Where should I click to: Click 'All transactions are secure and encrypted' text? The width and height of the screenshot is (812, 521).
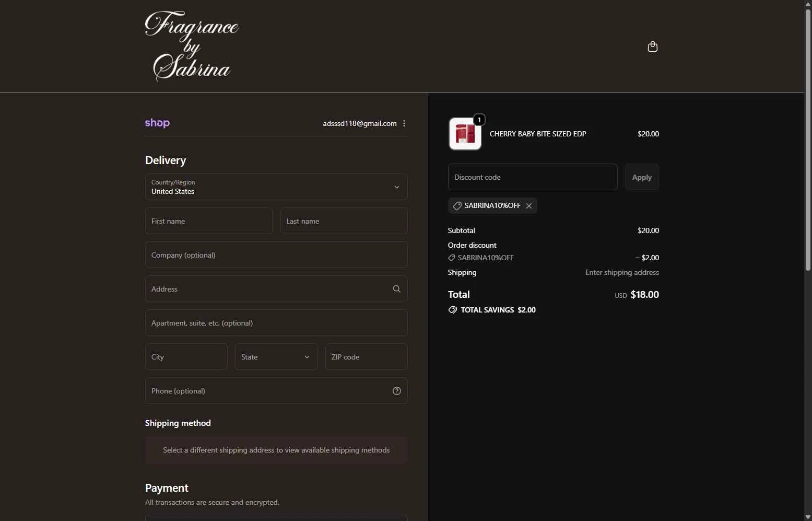tap(212, 502)
